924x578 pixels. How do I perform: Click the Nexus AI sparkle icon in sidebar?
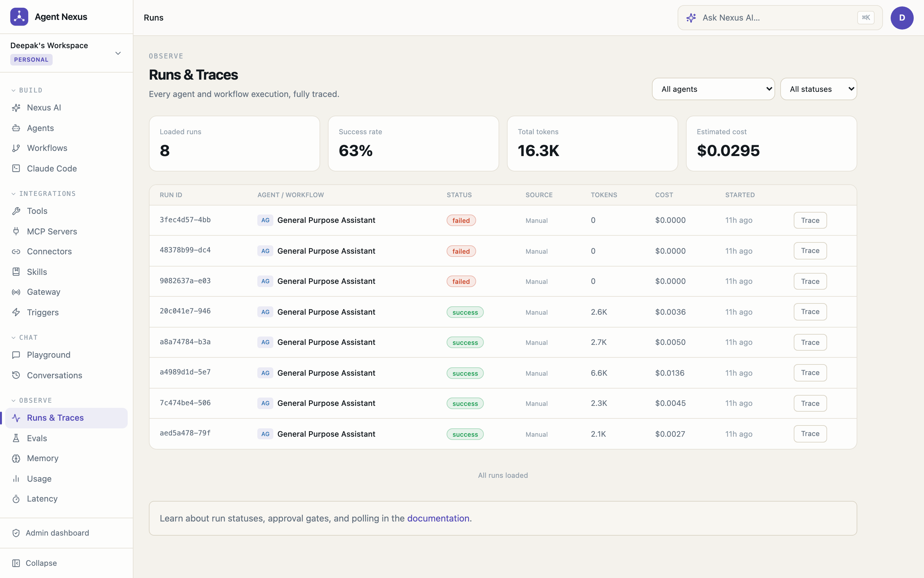pyautogui.click(x=16, y=108)
